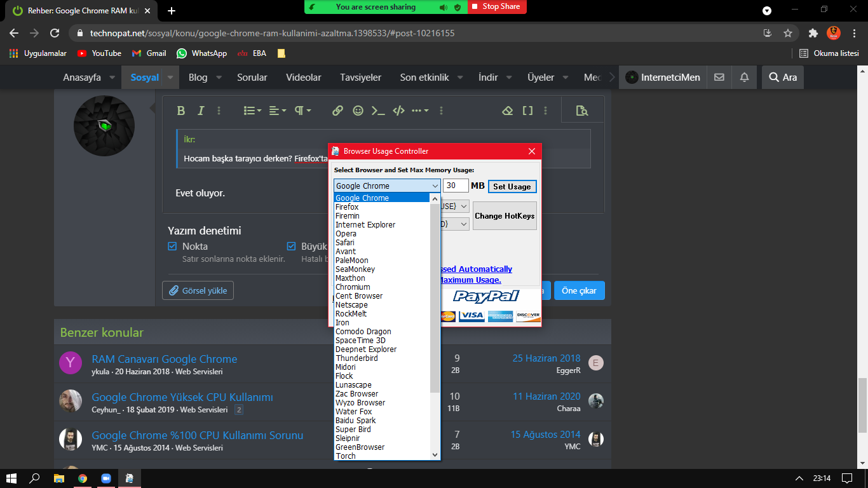
Task: Open the Gmail bookmark
Action: point(149,53)
